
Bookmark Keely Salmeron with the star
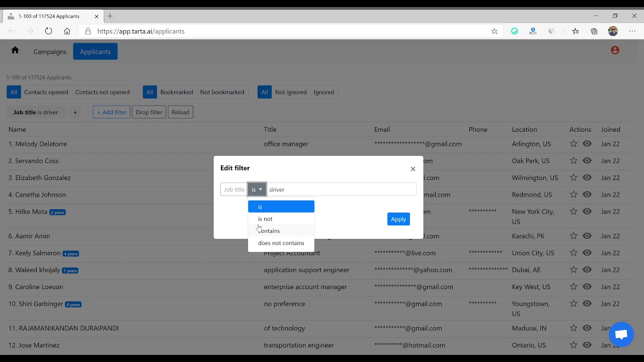[x=574, y=253]
